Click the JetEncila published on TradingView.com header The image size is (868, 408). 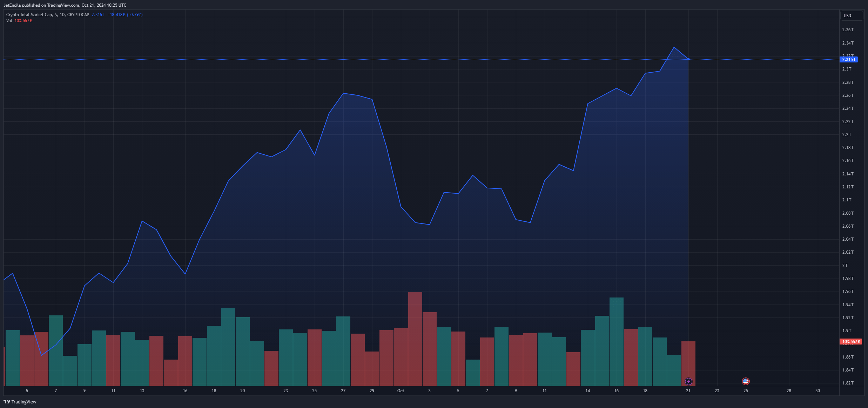tap(65, 5)
